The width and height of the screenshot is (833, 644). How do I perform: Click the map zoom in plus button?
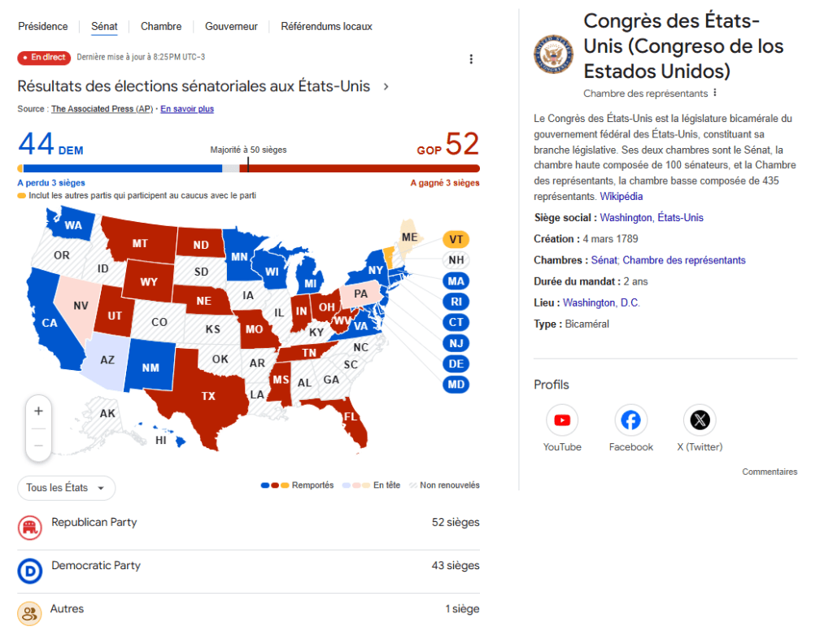(38, 411)
